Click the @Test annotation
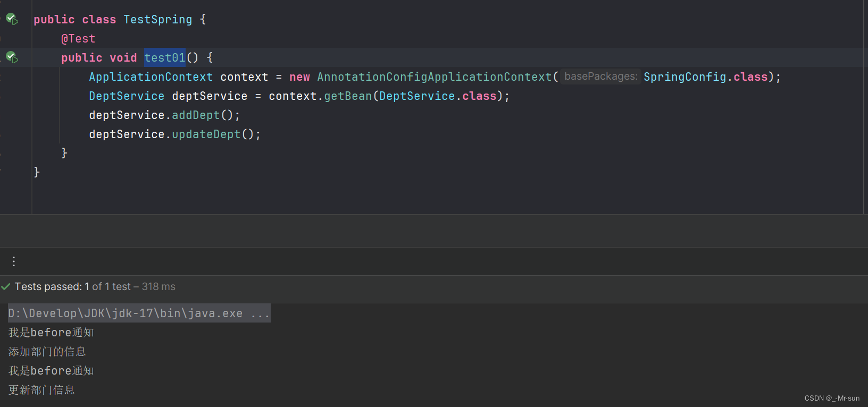 78,39
